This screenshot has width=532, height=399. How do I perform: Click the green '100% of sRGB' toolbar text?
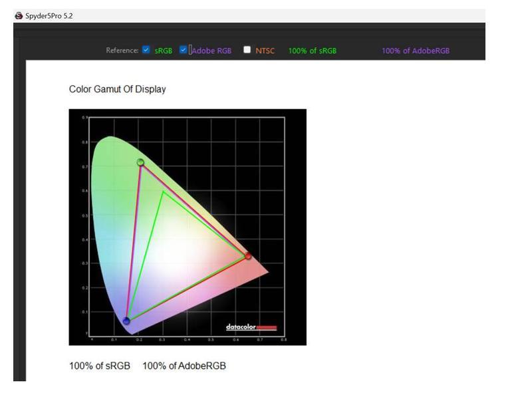coord(312,51)
